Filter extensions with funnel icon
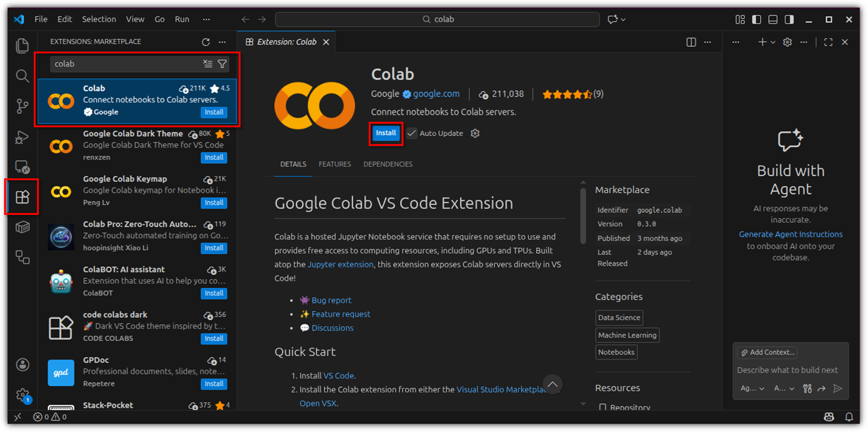The height and width of the screenshot is (432, 868). tap(222, 64)
